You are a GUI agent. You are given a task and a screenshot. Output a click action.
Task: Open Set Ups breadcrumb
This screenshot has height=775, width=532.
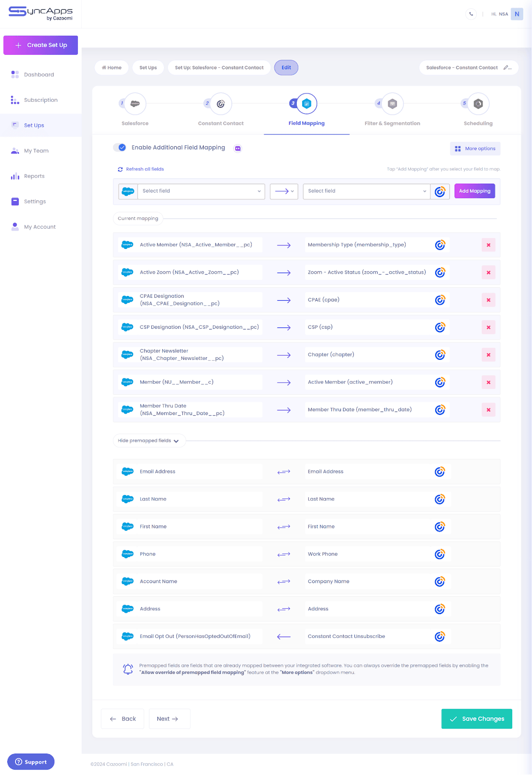coord(148,68)
